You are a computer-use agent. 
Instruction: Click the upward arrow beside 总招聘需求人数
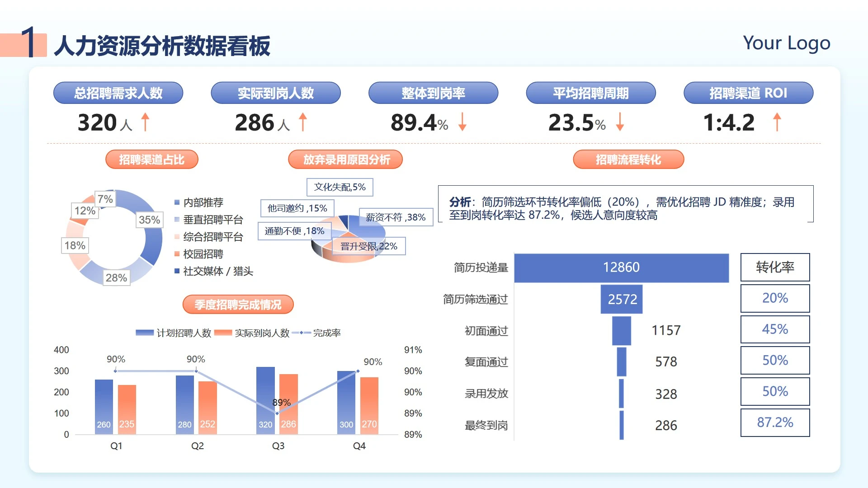click(145, 121)
